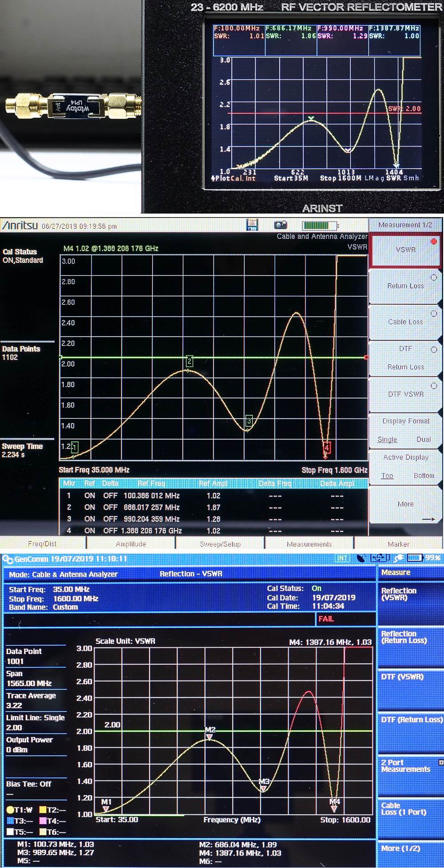This screenshot has width=444, height=868.
Task: Select marker row 4 in Anritsu table
Action: [213, 531]
